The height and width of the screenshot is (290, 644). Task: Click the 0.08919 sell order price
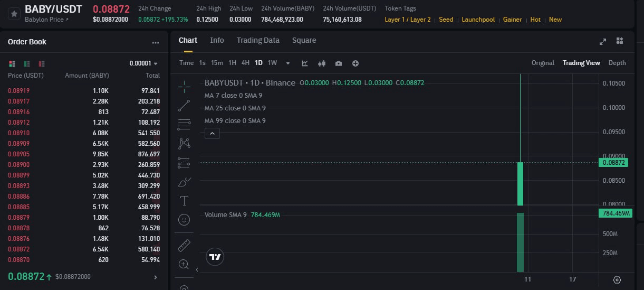pos(19,90)
